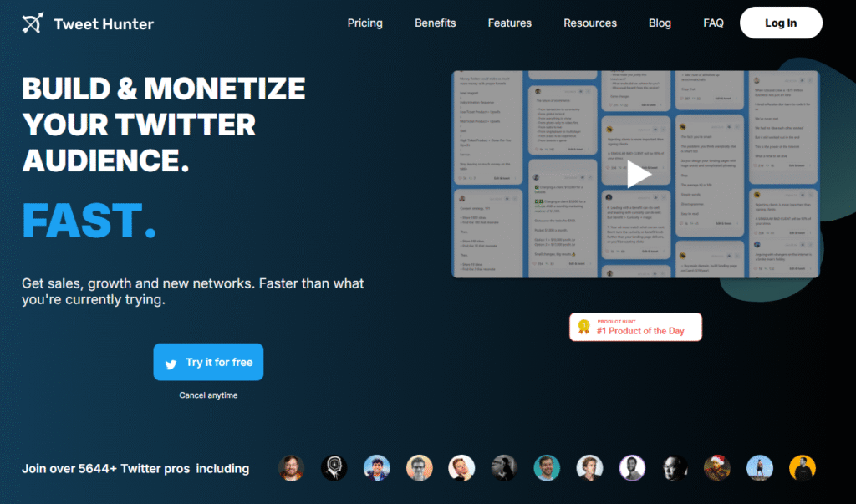Image resolution: width=856 pixels, height=504 pixels.
Task: Select the avatar of person standing under blue sky
Action: coord(759,468)
